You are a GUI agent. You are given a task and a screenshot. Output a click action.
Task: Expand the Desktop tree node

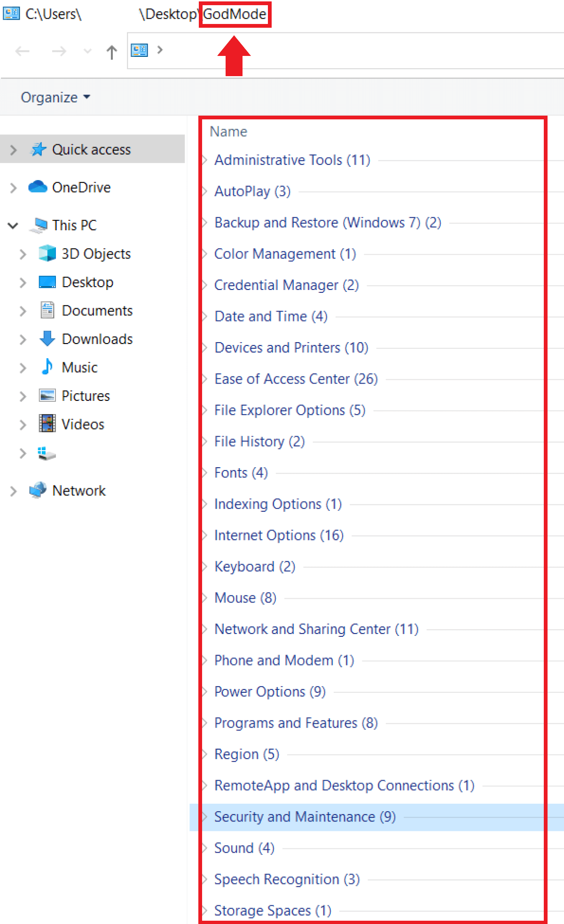[23, 282]
